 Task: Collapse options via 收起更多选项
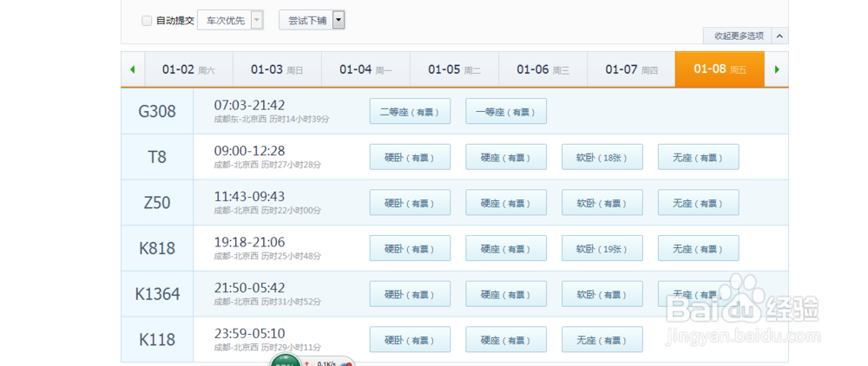click(x=739, y=36)
